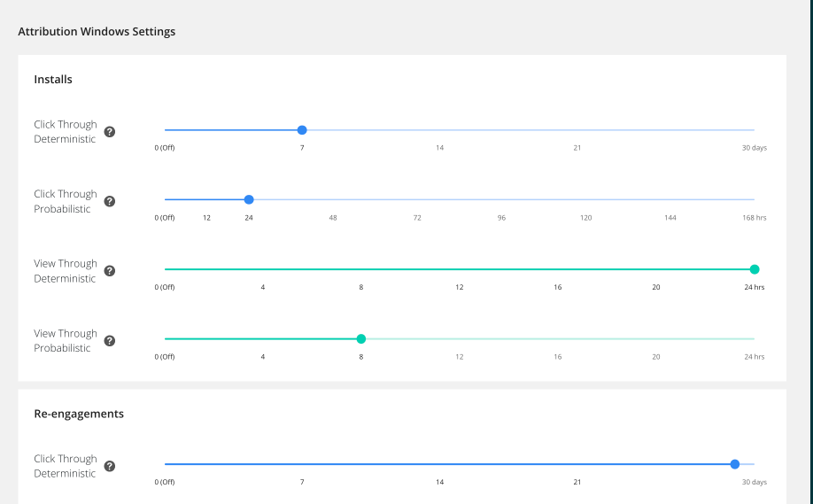Click 16 tick label on View Through Probabilistic
Viewport: 813px width, 504px height.
click(558, 357)
